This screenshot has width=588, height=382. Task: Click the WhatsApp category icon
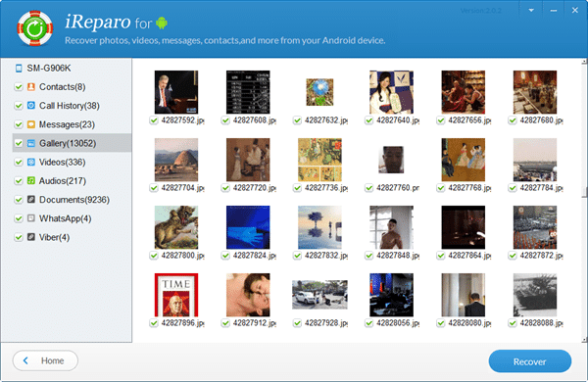click(31, 218)
